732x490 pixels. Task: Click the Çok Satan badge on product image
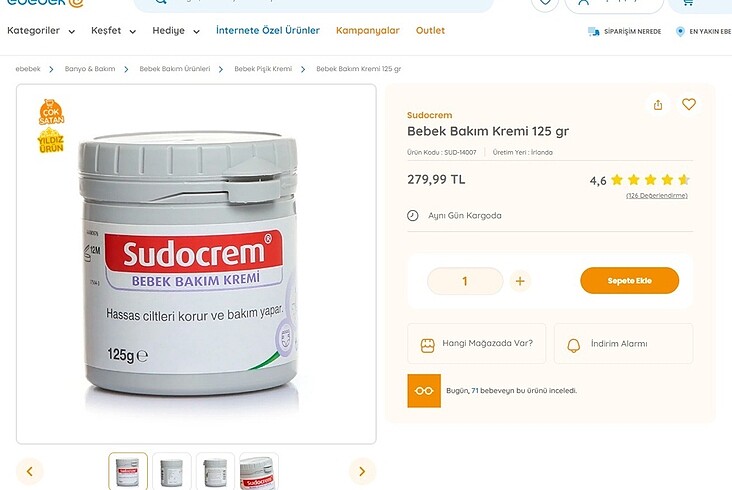[x=51, y=112]
